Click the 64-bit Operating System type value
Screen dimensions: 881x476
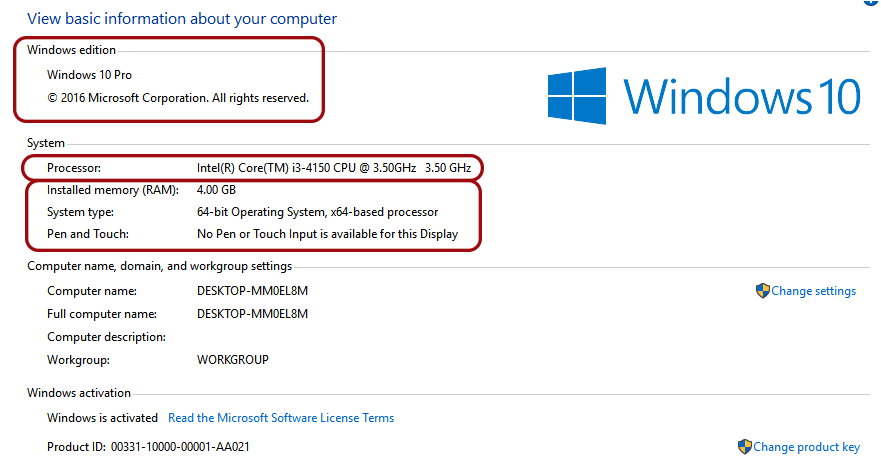(x=317, y=212)
